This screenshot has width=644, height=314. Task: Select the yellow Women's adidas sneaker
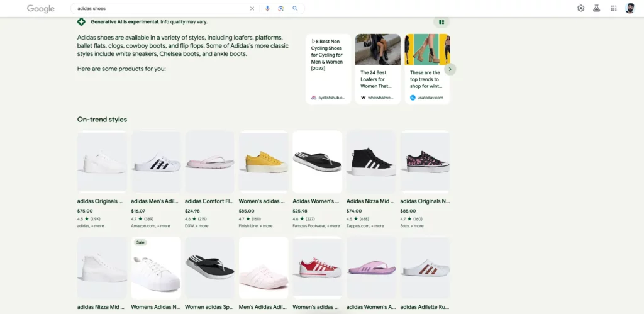pos(264,162)
